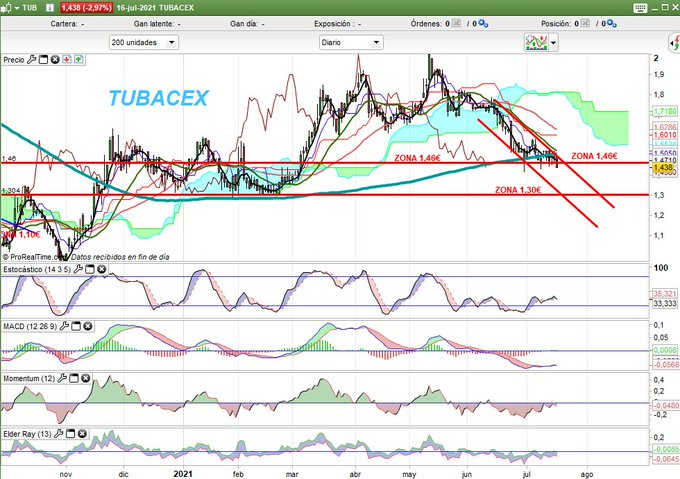The height and width of the screenshot is (479, 680).
Task: Open MACD indicator settings wrench
Action: tap(64, 326)
